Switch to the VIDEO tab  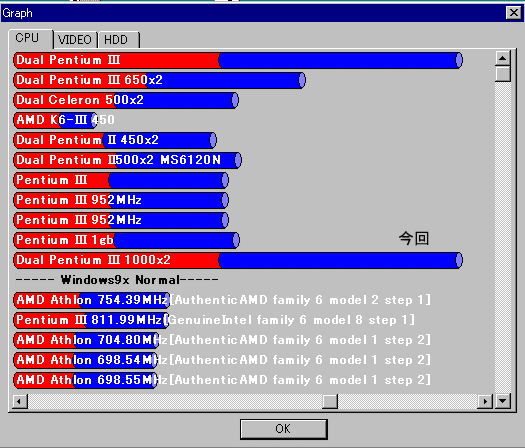pyautogui.click(x=75, y=40)
